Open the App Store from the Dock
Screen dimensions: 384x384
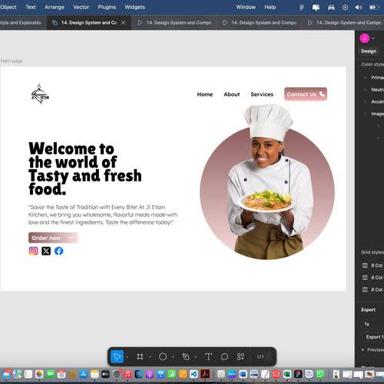[x=83, y=374]
